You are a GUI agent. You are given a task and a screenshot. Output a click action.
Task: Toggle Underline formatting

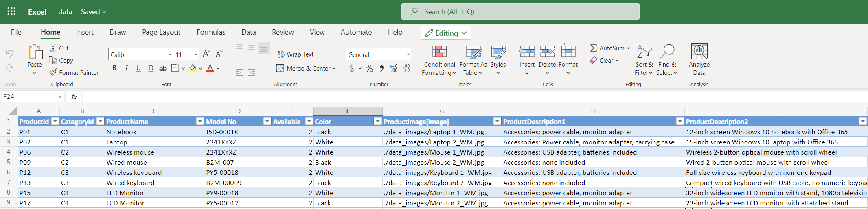pos(138,68)
